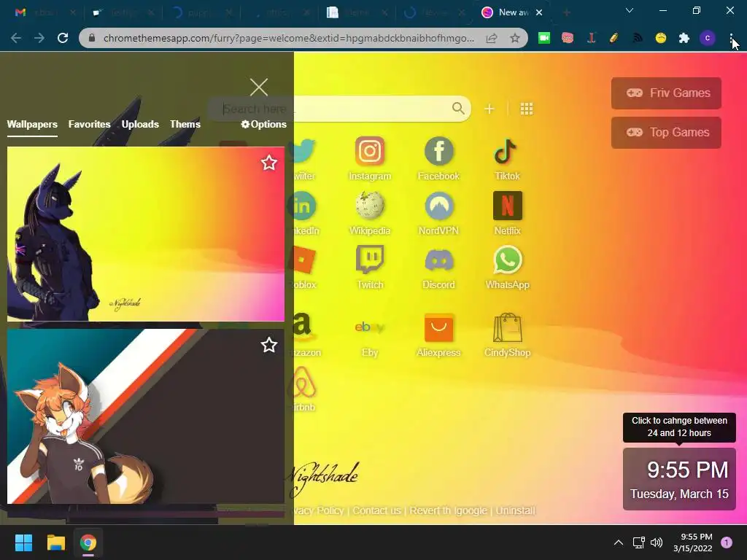This screenshot has height=560, width=747.
Task: Click Revert th Igoogle link
Action: point(448,510)
